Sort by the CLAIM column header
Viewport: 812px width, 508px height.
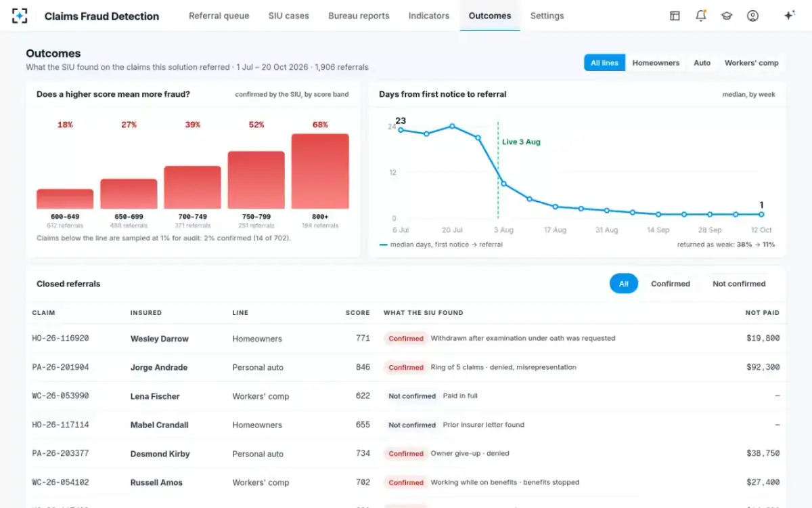[x=43, y=313]
